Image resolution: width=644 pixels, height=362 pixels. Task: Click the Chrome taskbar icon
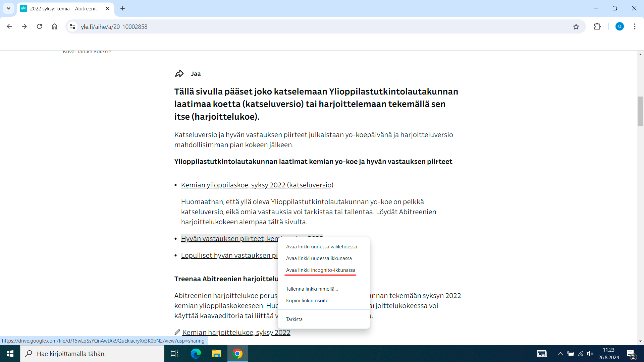pos(237,354)
